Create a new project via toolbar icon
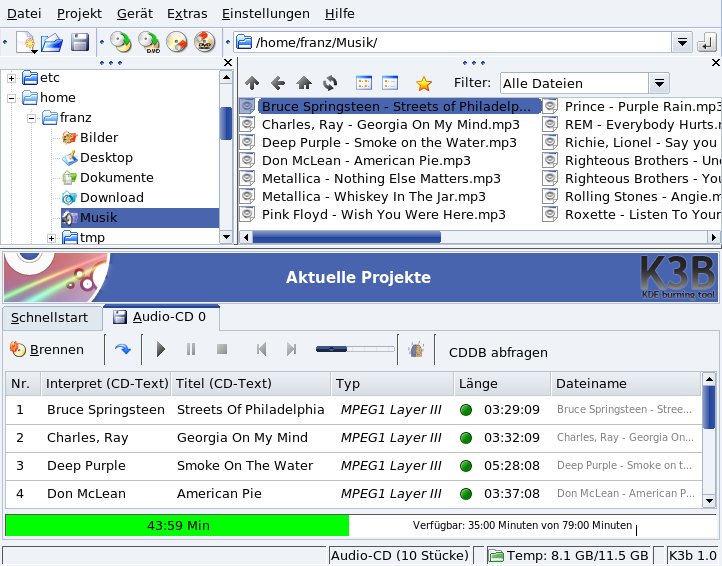This screenshot has width=722, height=566. [26, 42]
